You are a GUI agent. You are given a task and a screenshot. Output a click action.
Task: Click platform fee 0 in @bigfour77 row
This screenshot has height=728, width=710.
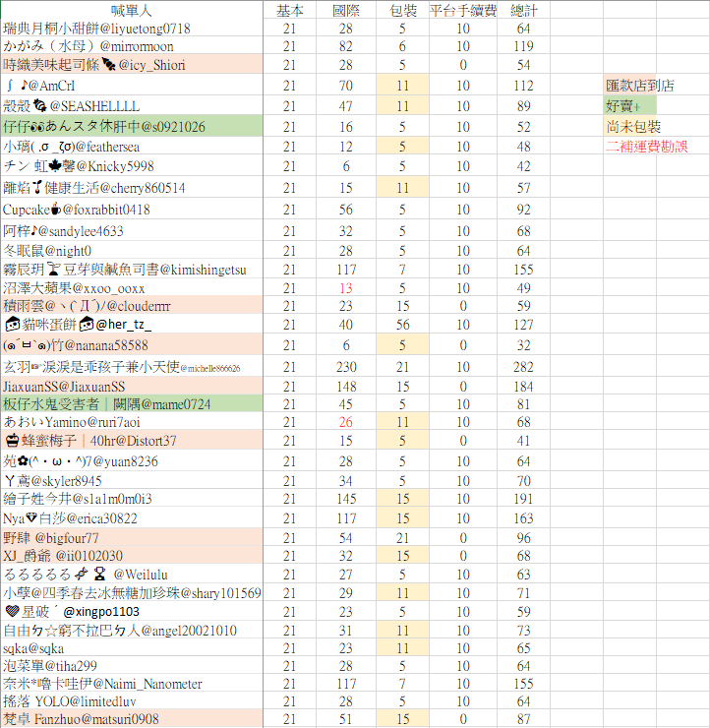[x=462, y=538]
